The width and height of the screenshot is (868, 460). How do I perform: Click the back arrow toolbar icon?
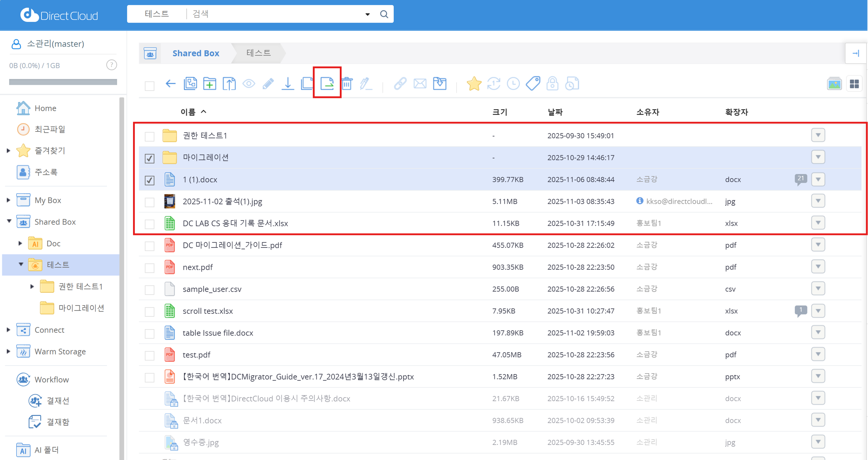pos(171,83)
